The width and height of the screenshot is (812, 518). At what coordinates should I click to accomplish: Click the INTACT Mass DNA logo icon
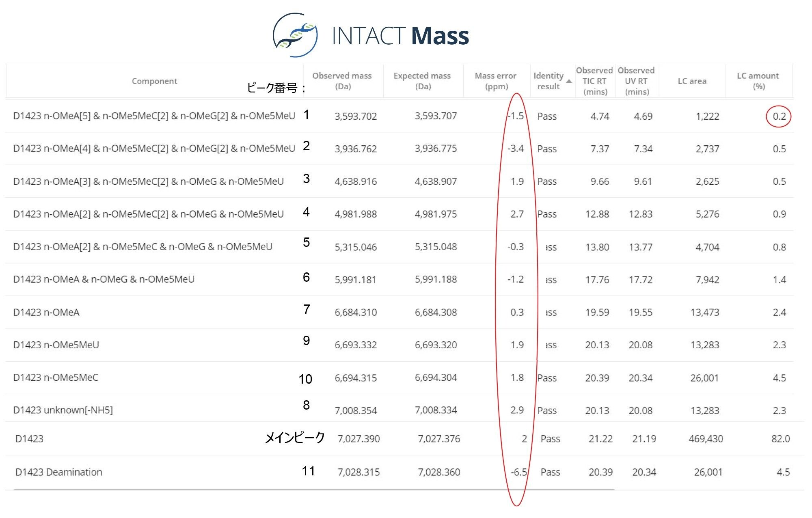295,35
